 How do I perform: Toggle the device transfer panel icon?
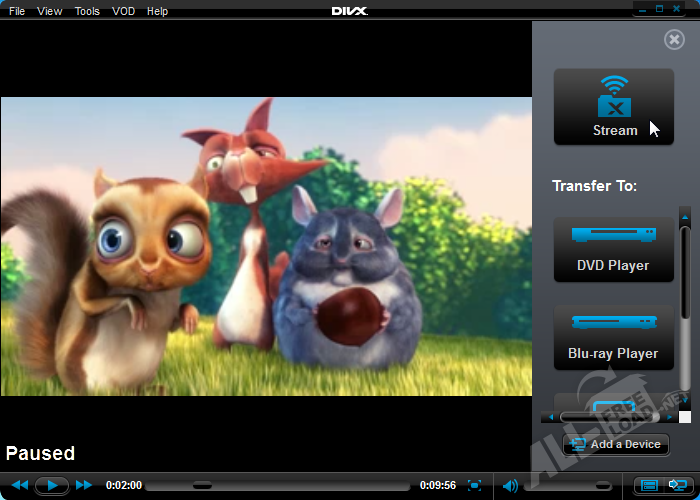tap(676, 486)
